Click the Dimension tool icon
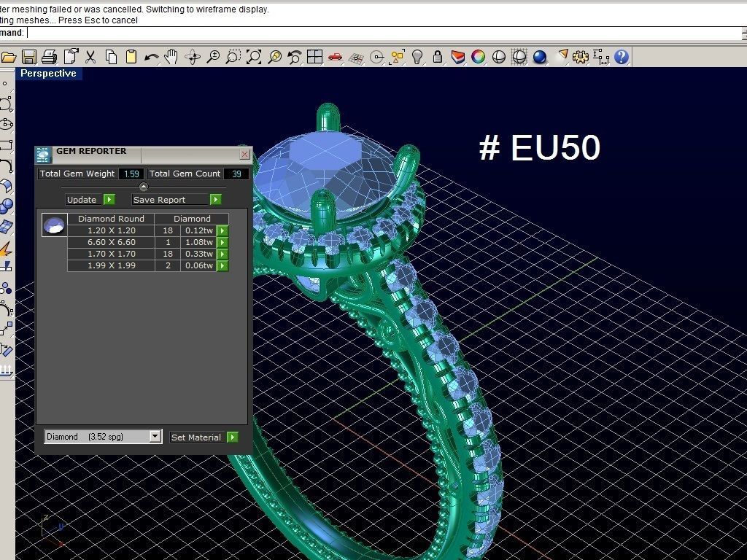Viewport: 747px width, 560px height. pos(601,57)
